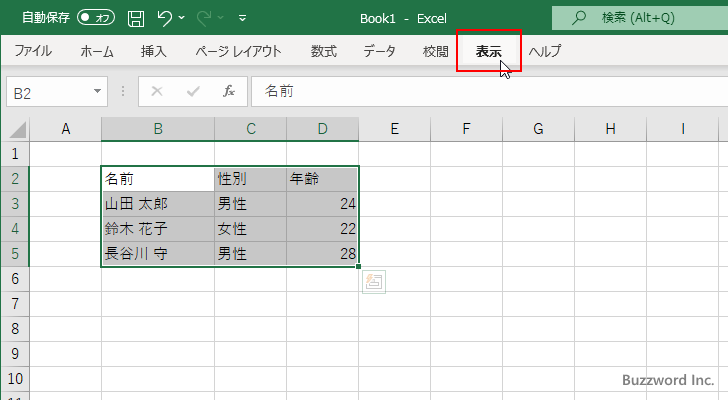The width and height of the screenshot is (728, 400).
Task: Select column D header
Action: tap(323, 129)
